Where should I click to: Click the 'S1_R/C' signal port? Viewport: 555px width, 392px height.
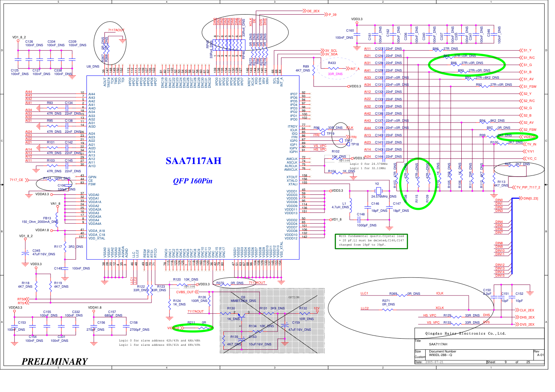[529, 58]
